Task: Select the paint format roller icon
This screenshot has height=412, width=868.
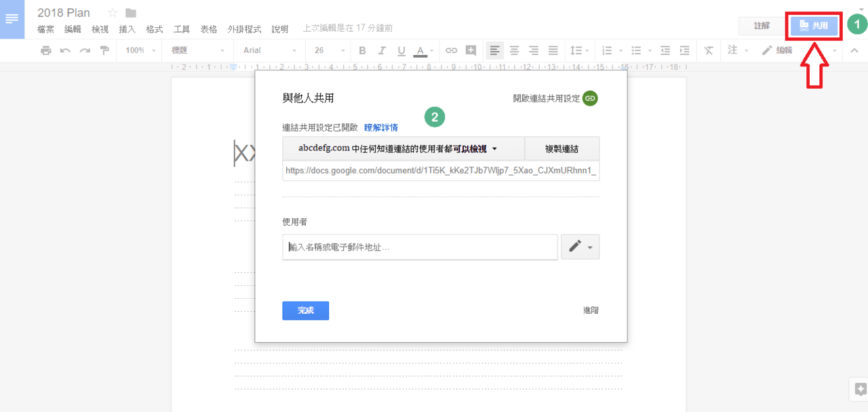Action: click(x=104, y=50)
